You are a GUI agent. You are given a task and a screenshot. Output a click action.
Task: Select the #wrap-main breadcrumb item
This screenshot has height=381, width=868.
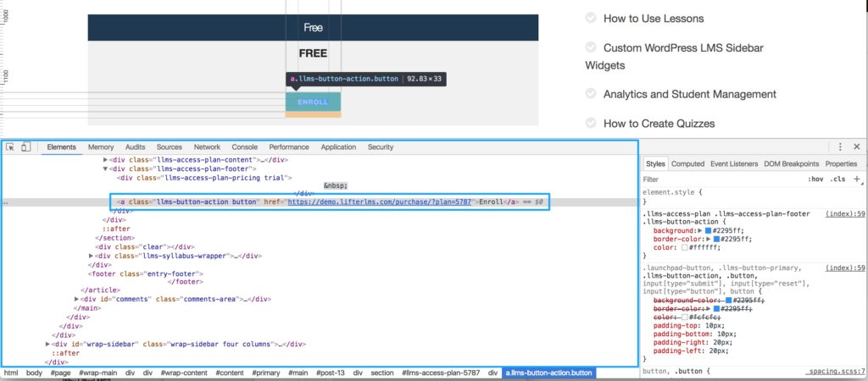point(98,373)
